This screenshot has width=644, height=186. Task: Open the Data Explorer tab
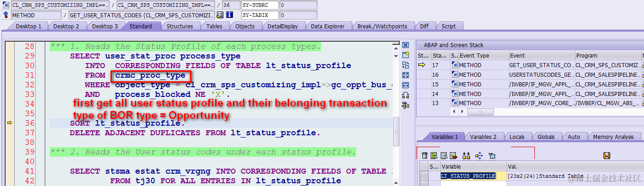(x=327, y=27)
